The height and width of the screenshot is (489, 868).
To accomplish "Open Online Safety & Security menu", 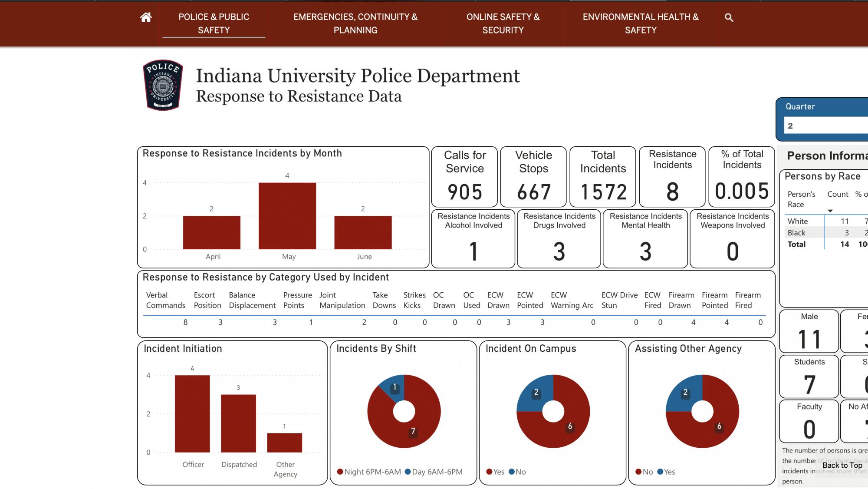I will [503, 23].
